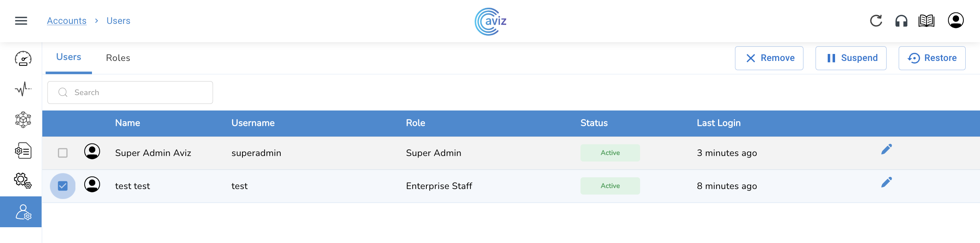Click the refresh icon in header
The height and width of the screenshot is (243, 980).
pyautogui.click(x=876, y=21)
